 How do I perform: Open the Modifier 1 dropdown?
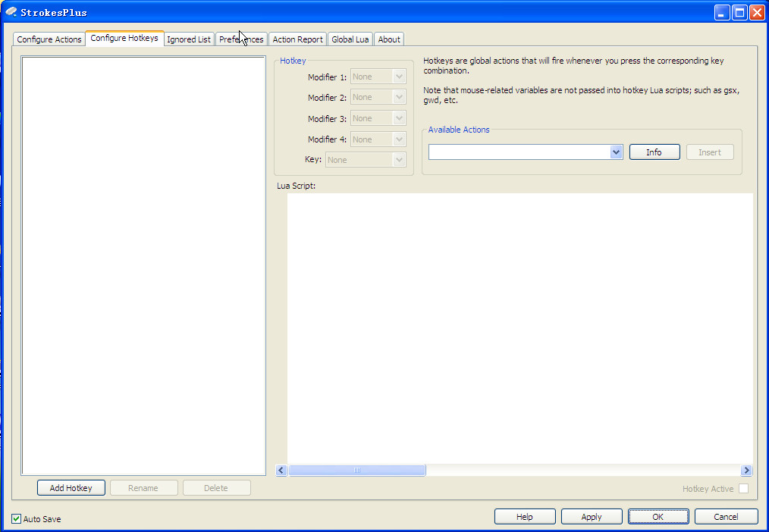(x=378, y=77)
